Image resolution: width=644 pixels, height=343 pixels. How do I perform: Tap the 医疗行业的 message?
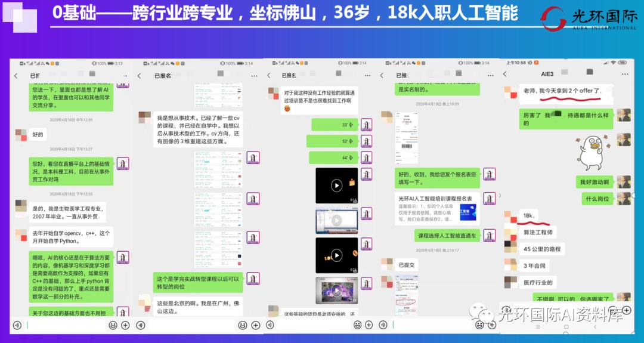pyautogui.click(x=538, y=283)
